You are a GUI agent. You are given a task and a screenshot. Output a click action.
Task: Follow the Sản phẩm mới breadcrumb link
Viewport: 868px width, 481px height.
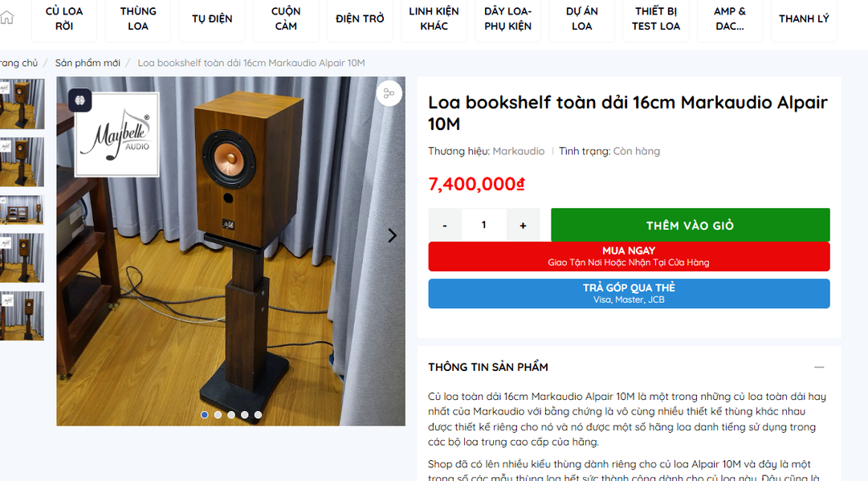click(88, 63)
